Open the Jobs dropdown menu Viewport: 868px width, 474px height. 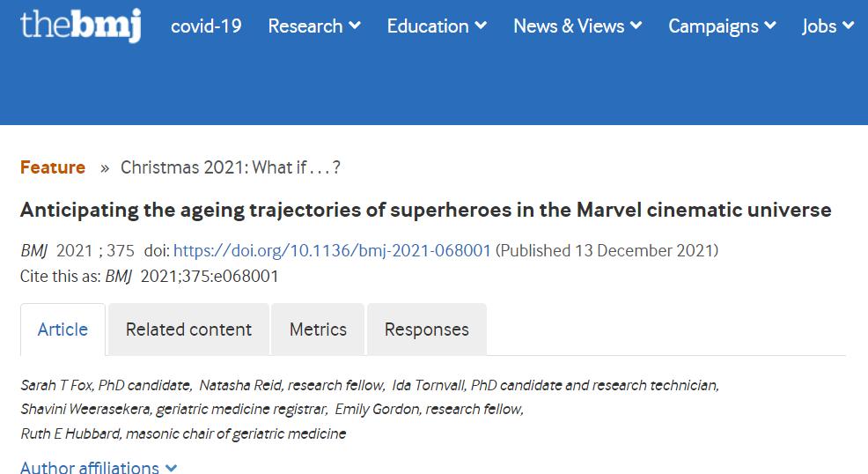coord(828,26)
